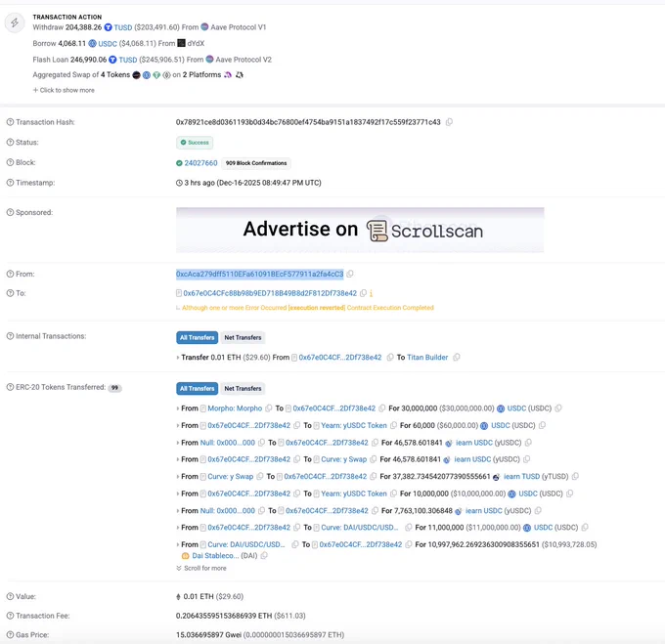Click the 909 Block Confirmations badge
665x644 pixels.
pyautogui.click(x=256, y=163)
